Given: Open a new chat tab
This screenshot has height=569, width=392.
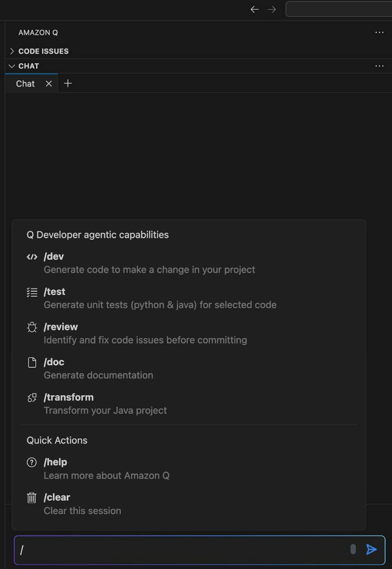Looking at the screenshot, I should (x=68, y=83).
